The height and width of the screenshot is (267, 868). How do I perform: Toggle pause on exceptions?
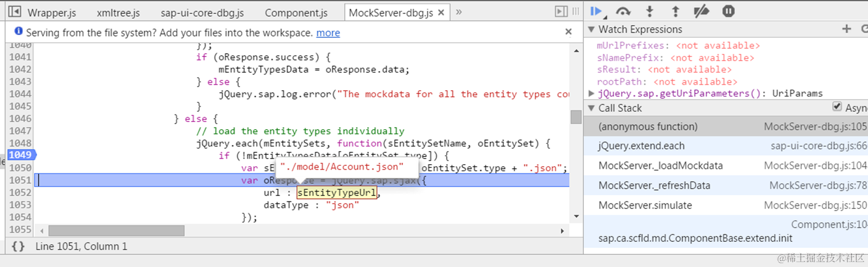pos(728,11)
